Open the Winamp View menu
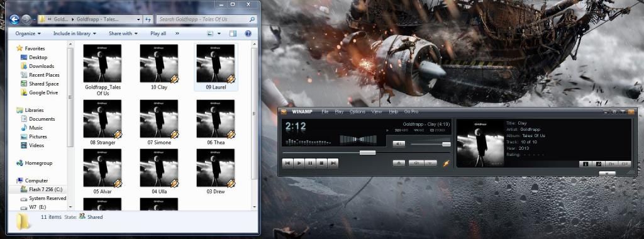 pos(377,112)
